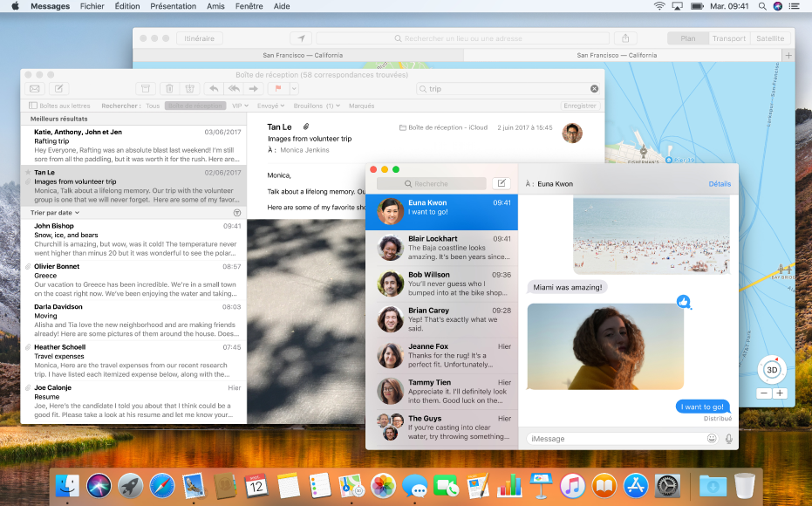Compose a new message in Messages
Image resolution: width=812 pixels, height=506 pixels.
(502, 182)
